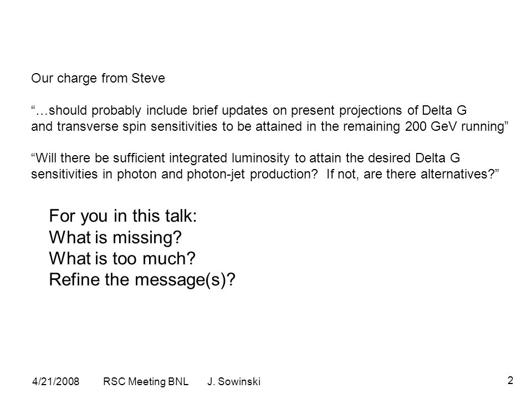Click the footer date 4/21/2008
532x399 pixels.
click(55, 381)
